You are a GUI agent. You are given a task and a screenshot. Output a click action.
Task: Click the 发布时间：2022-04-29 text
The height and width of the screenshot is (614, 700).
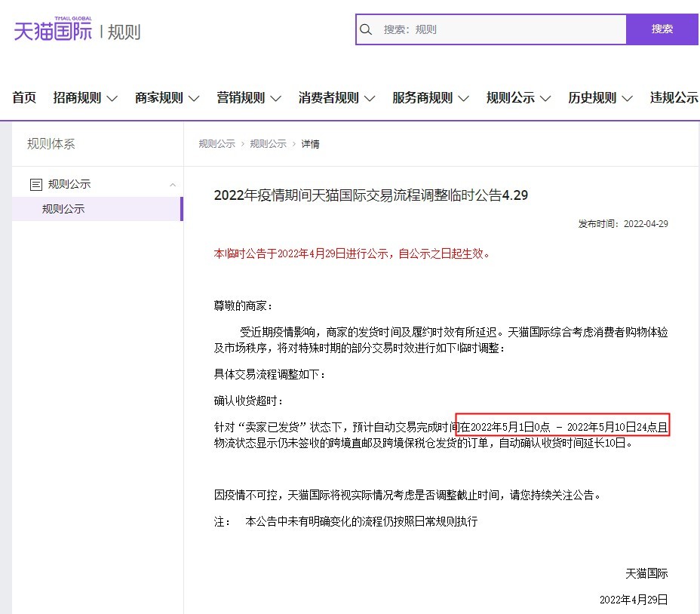click(x=623, y=224)
